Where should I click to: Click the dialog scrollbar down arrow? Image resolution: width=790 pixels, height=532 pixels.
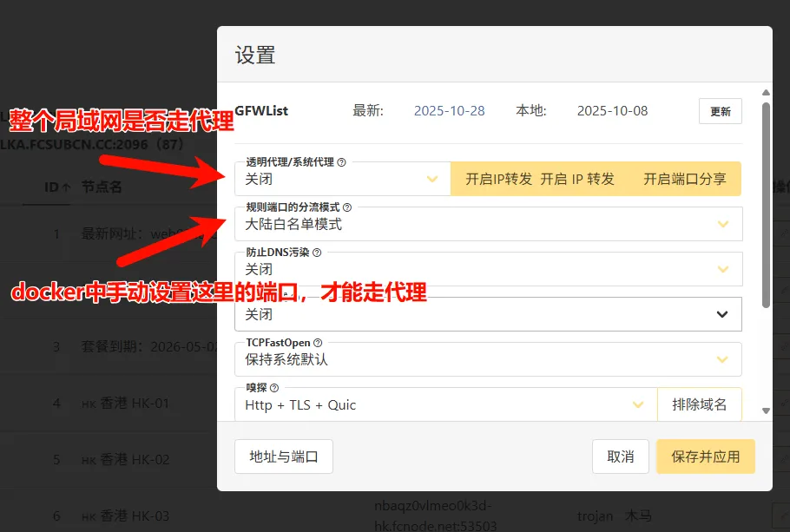tap(765, 410)
